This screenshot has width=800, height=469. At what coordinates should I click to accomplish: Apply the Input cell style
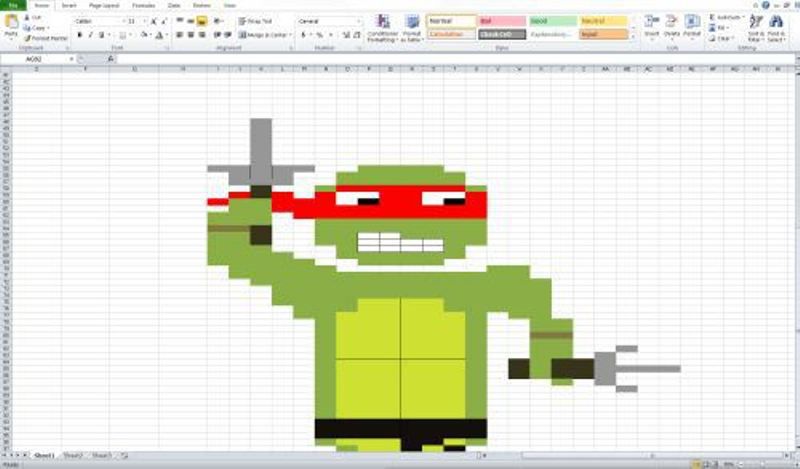603,34
